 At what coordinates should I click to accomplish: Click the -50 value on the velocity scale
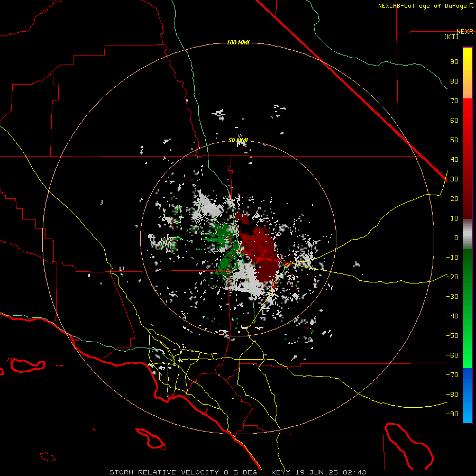(452, 336)
